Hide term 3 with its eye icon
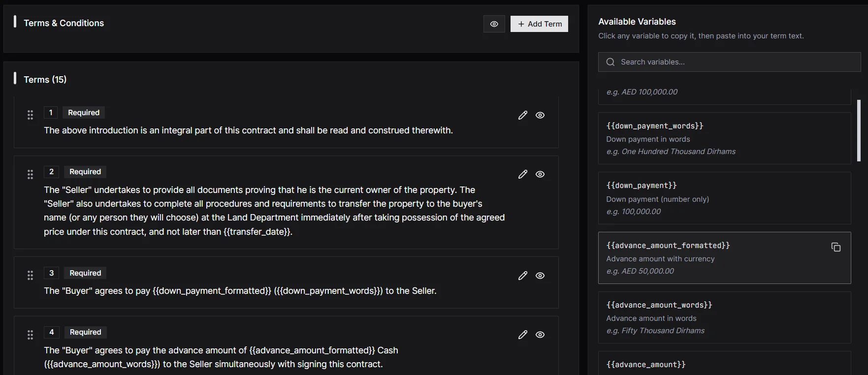 click(540, 276)
